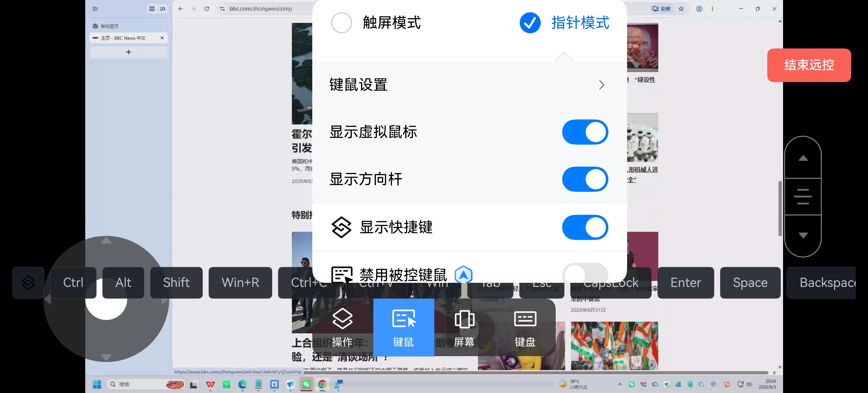Open Google Chrome from the taskbar
Image resolution: width=868 pixels, height=393 pixels.
pos(323,384)
